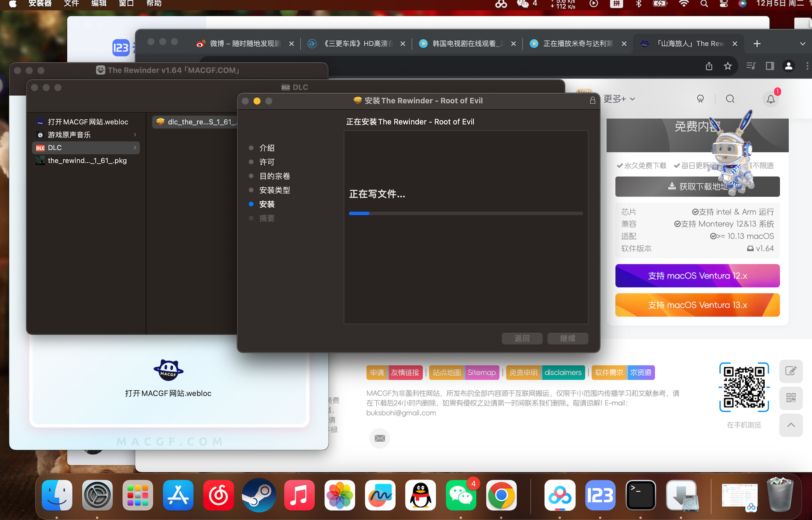Select the_rewind..._1_61_.pkg in sidebar
This screenshot has height=520, width=812.
[x=87, y=160]
